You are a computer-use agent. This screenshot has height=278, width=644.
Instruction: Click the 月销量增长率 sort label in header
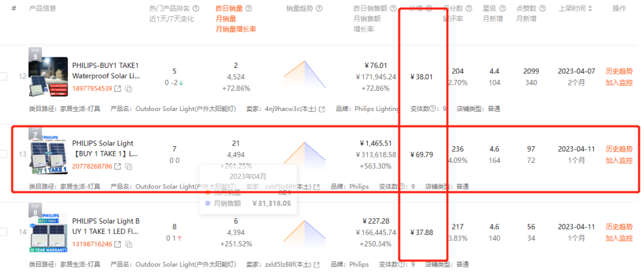236,29
